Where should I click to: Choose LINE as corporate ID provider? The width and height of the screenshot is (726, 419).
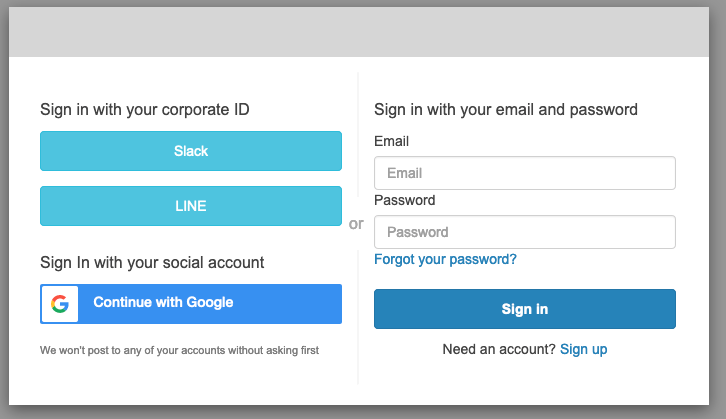(191, 206)
